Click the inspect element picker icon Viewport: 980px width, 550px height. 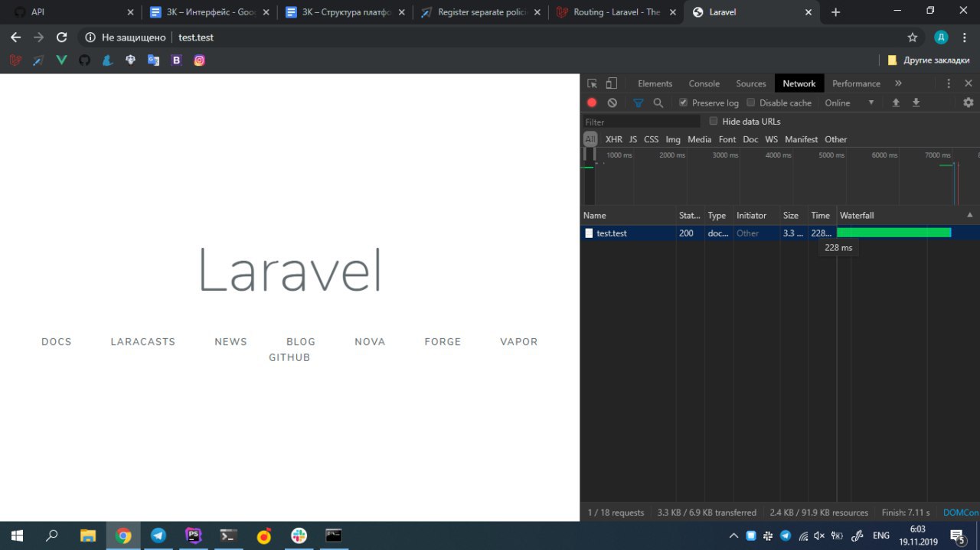(x=592, y=83)
